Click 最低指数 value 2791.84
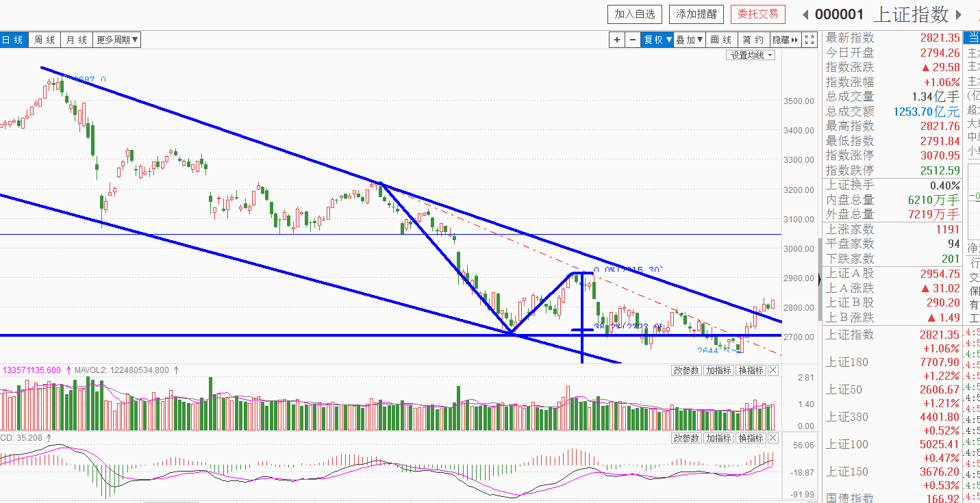This screenshot has height=503, width=980. point(940,141)
